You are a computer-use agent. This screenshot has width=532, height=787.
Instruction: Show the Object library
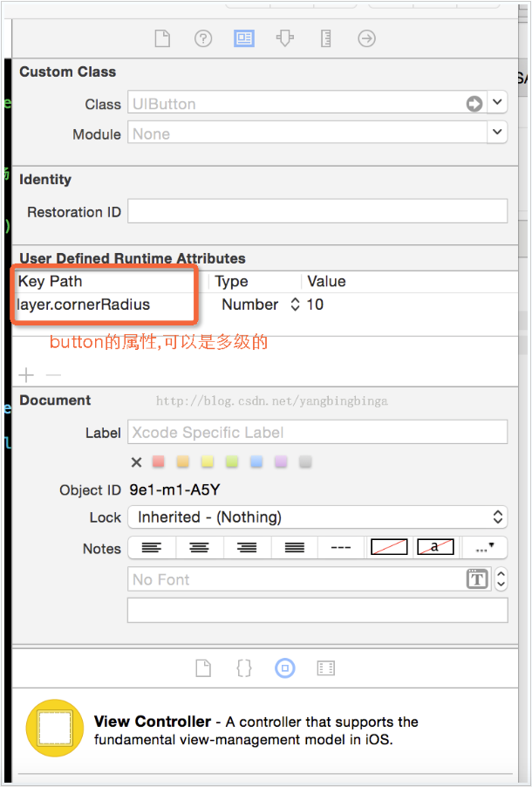[x=285, y=668]
